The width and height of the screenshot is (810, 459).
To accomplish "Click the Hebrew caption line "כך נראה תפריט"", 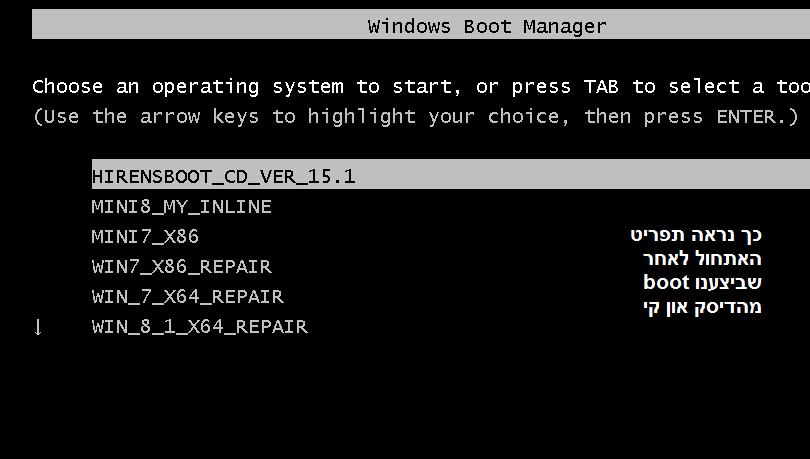I will click(x=696, y=235).
